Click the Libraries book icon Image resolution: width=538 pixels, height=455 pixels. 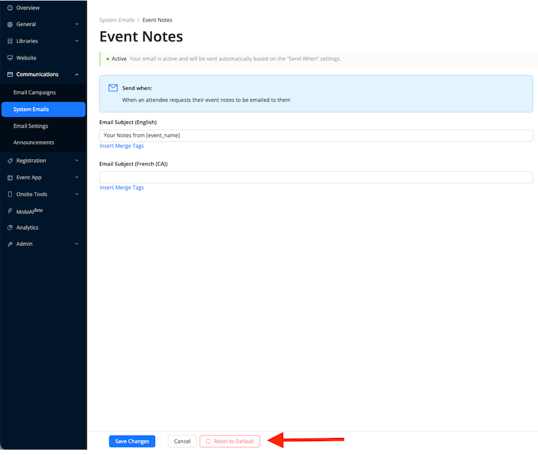pos(10,41)
